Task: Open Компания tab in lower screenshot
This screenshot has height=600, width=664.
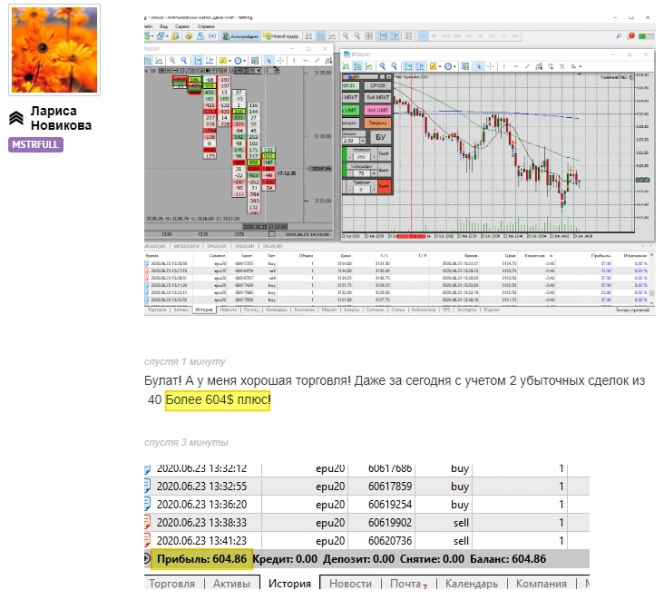Action: pyautogui.click(x=541, y=583)
